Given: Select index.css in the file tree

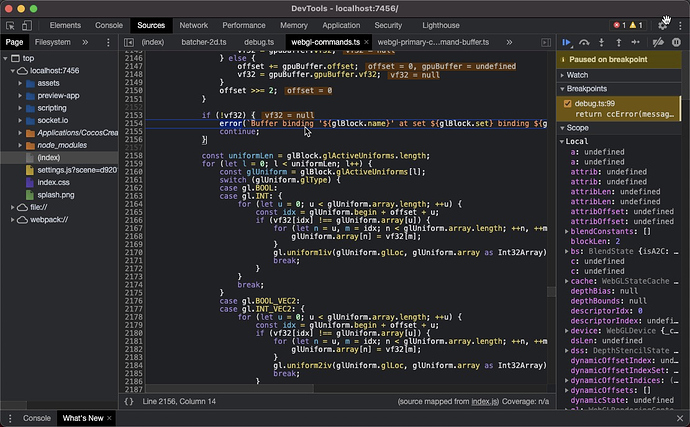Looking at the screenshot, I should coord(54,182).
